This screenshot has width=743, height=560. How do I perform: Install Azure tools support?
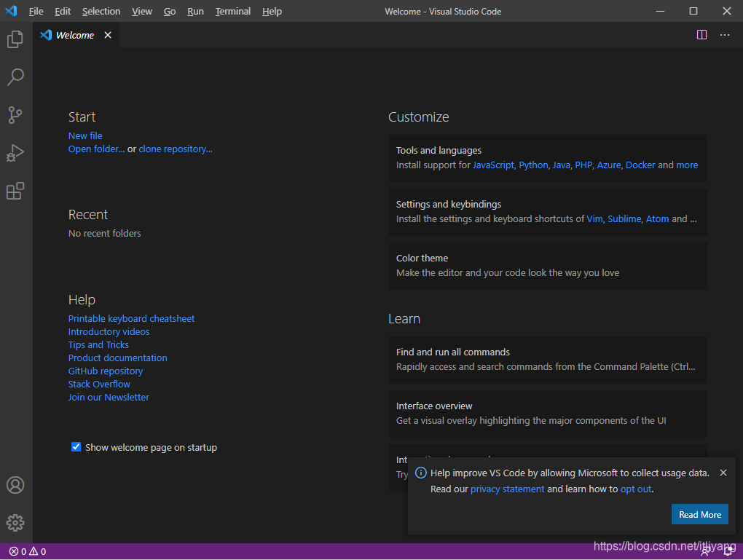(x=609, y=165)
